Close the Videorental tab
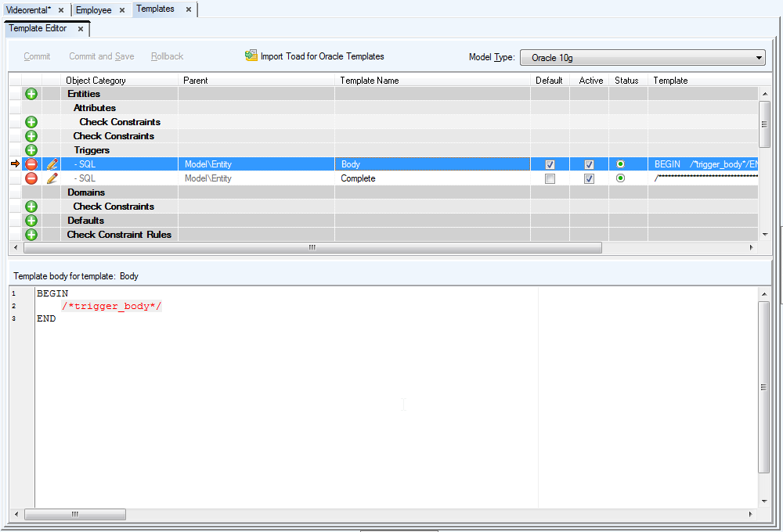Viewport: 783px width, 532px height. 61,10
